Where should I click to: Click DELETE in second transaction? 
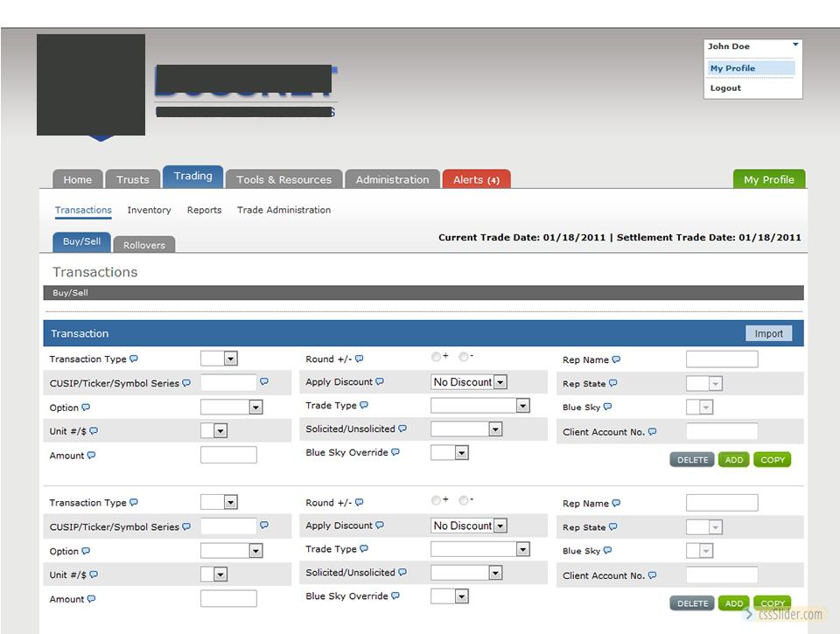(x=692, y=603)
